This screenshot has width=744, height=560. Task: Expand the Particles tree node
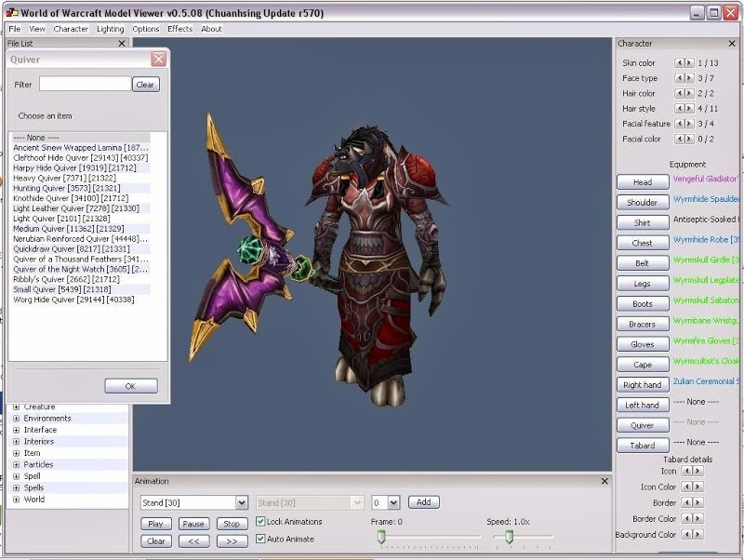tap(16, 464)
